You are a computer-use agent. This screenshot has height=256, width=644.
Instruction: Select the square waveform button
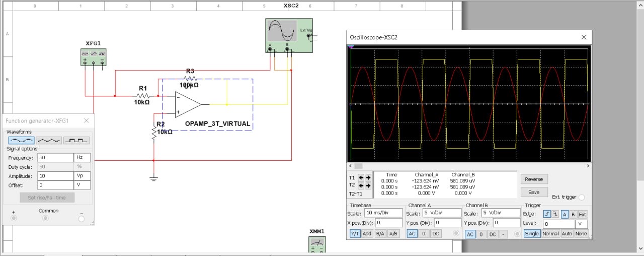click(x=76, y=140)
